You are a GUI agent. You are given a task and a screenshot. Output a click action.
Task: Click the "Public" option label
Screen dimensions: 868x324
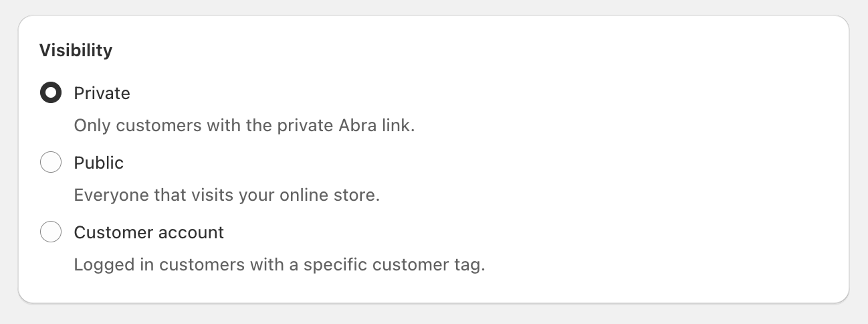pyautogui.click(x=98, y=163)
